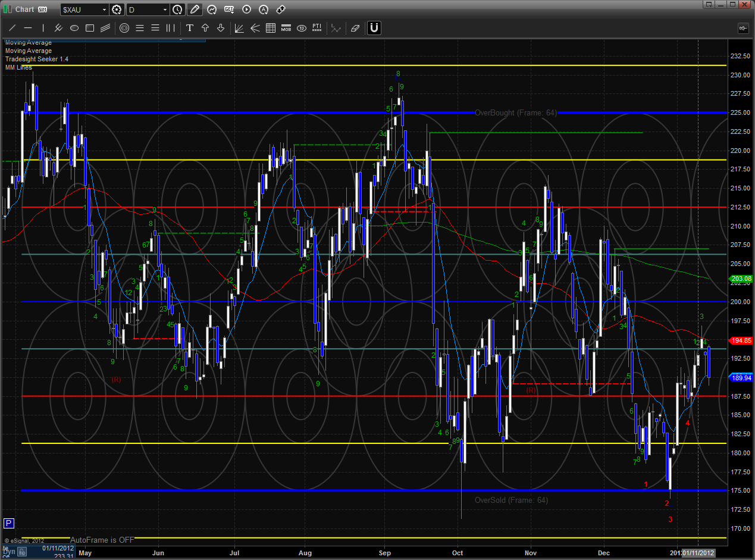The height and width of the screenshot is (560, 755).
Task: Select the vertical time lines tool
Action: coord(171,28)
